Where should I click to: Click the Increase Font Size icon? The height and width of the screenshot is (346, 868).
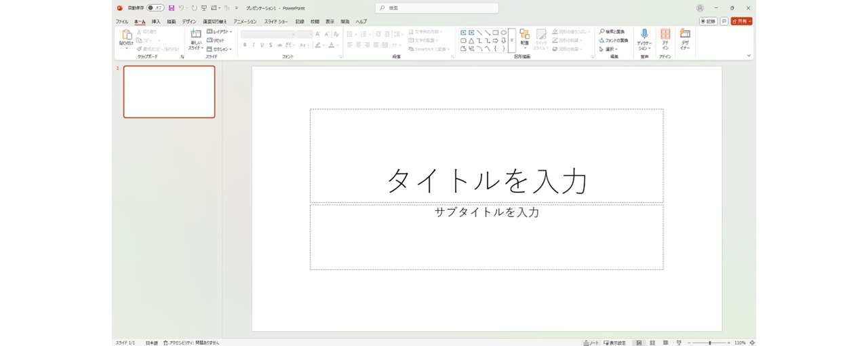pos(318,35)
